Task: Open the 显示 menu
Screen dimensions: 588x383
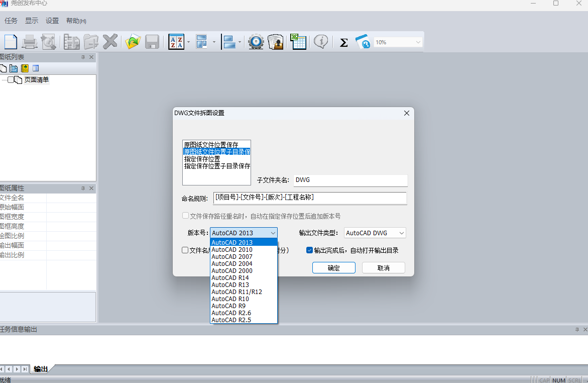Action: tap(32, 21)
